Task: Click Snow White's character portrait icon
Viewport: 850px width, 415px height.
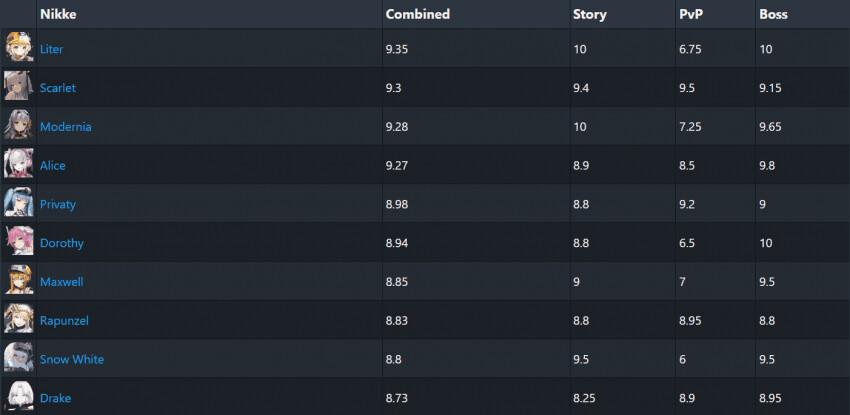Action: pos(18,359)
